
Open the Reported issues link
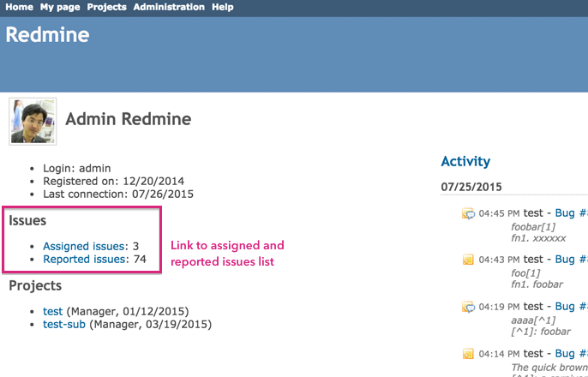(x=84, y=260)
